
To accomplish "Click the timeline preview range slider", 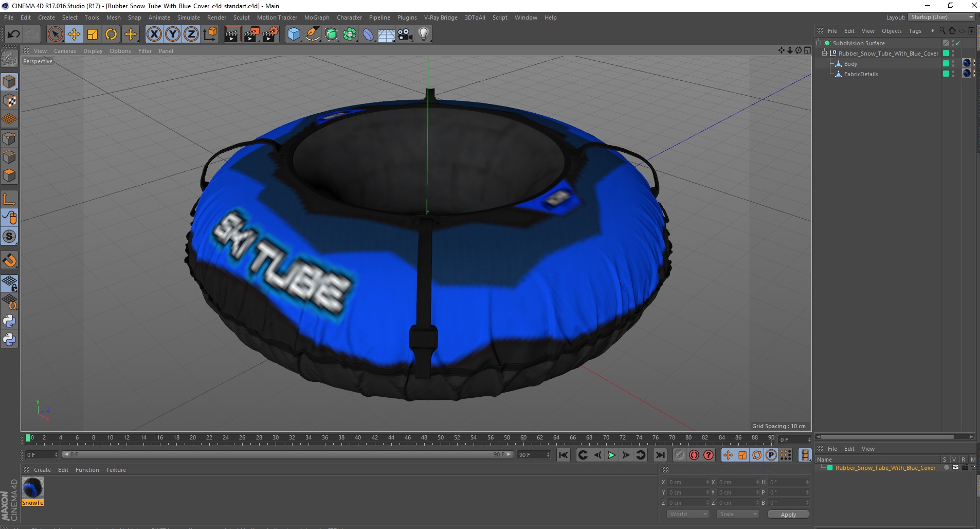I will [288, 454].
